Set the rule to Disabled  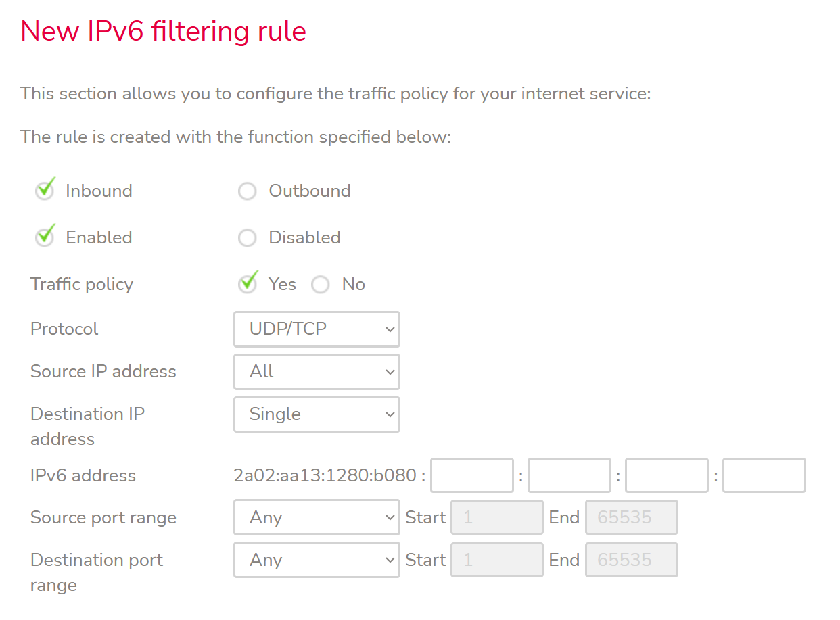click(248, 238)
